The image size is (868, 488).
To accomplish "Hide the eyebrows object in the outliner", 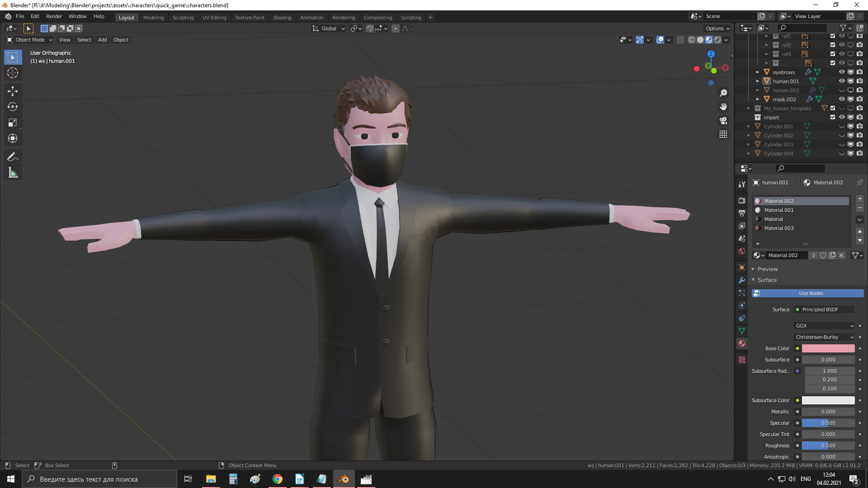I will [842, 72].
